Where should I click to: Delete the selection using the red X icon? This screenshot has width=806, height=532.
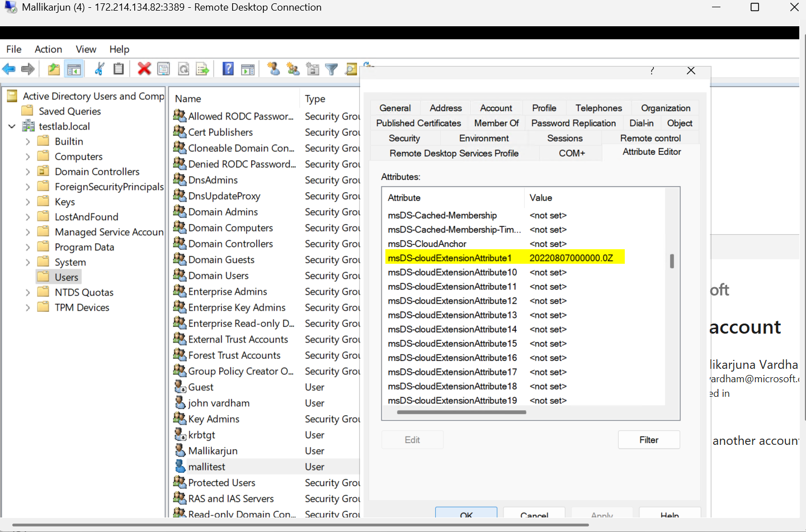(144, 68)
